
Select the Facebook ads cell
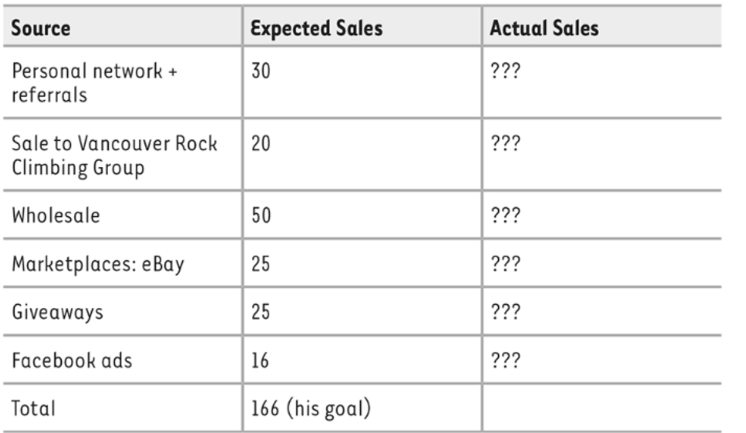(72, 360)
